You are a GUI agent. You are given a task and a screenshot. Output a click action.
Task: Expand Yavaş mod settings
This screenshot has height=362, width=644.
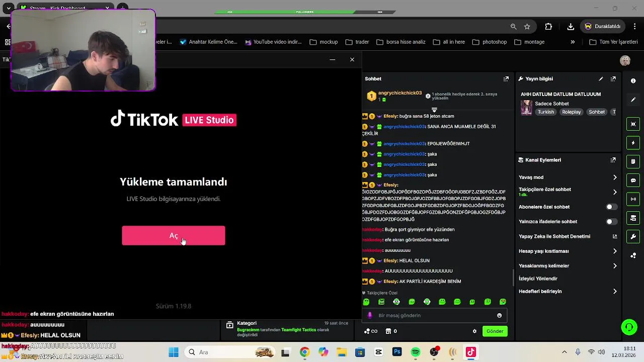coord(614,177)
